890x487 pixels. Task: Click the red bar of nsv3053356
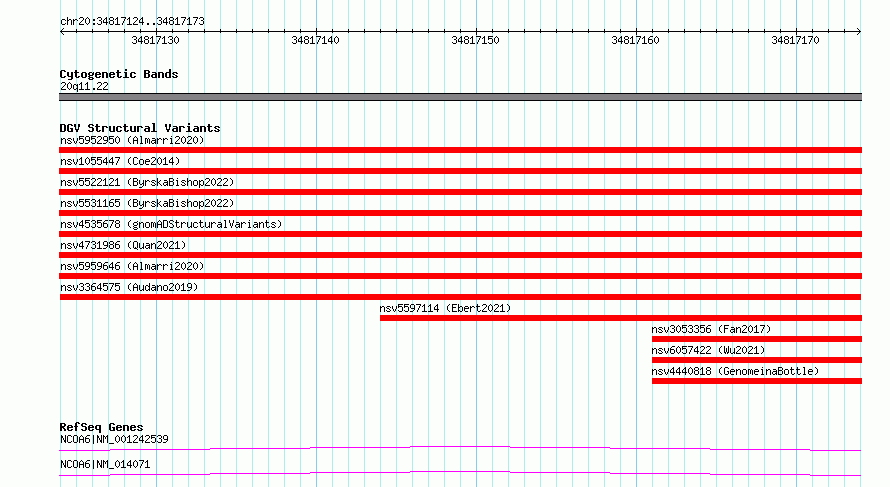point(757,339)
